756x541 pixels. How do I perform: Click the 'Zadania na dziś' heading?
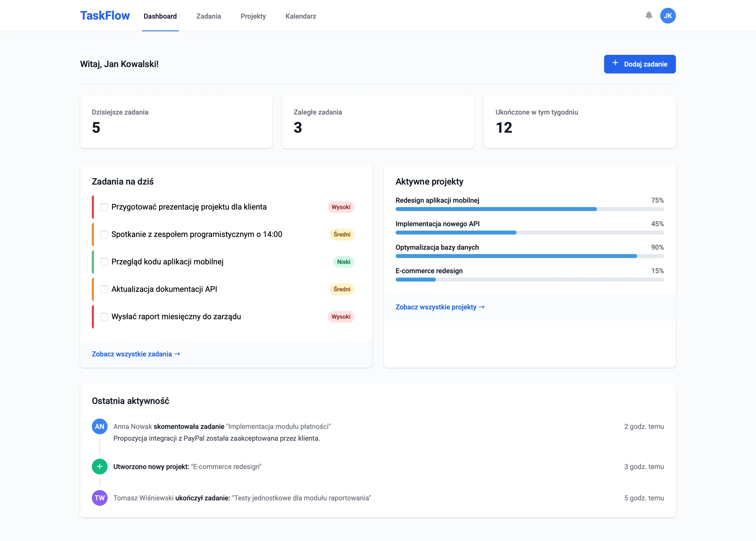pyautogui.click(x=123, y=182)
